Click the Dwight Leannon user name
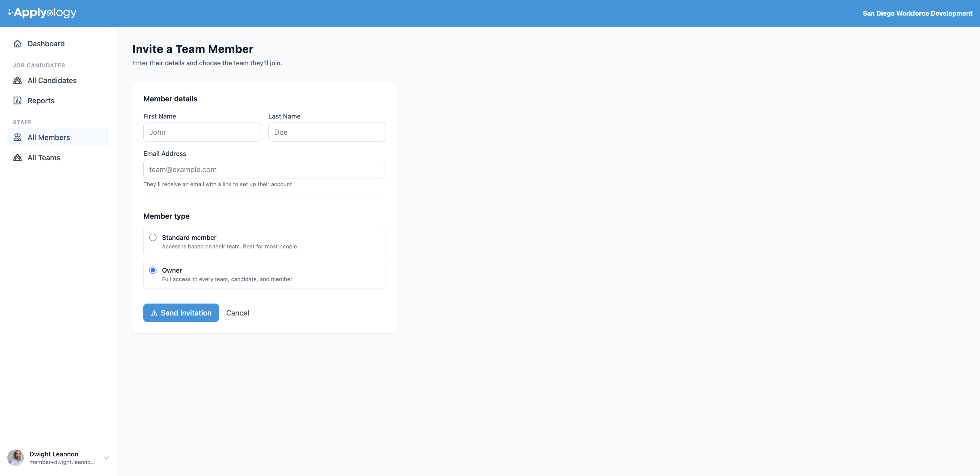This screenshot has height=476, width=980. pos(54,454)
